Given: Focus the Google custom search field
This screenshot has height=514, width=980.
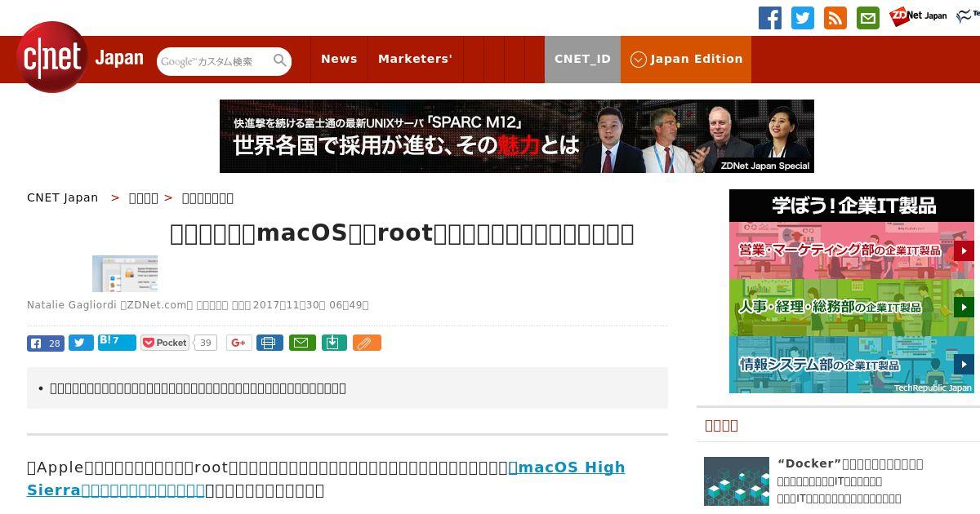Looking at the screenshot, I should point(216,61).
